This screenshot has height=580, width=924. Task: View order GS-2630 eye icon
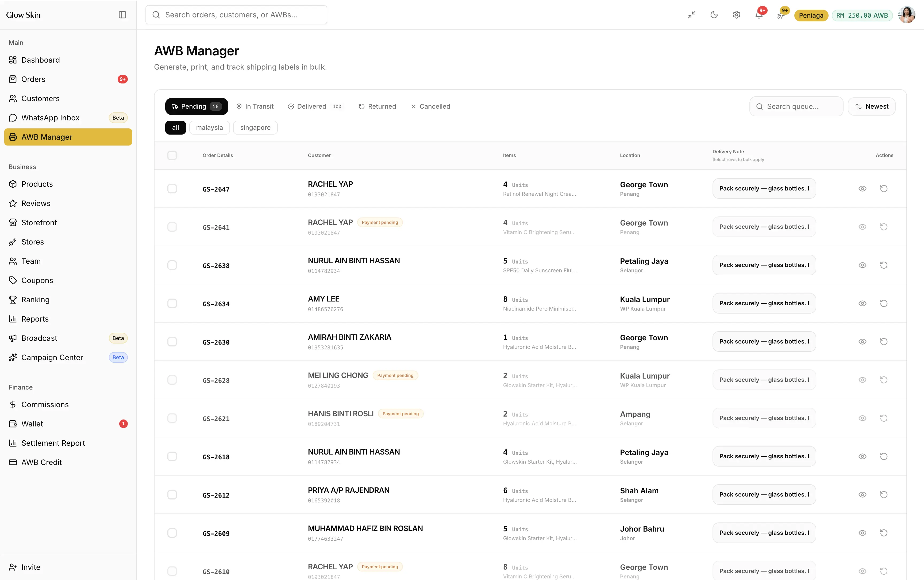pyautogui.click(x=862, y=341)
